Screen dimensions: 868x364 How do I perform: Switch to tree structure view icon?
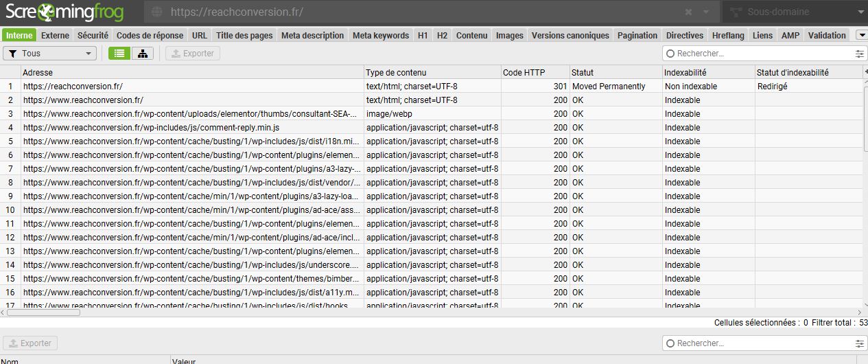pos(142,54)
